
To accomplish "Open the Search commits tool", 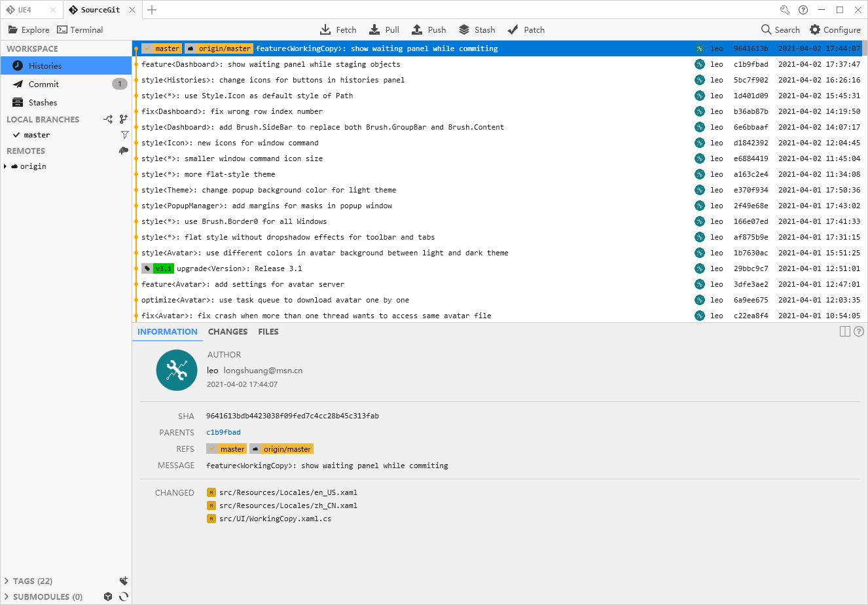I will (780, 29).
